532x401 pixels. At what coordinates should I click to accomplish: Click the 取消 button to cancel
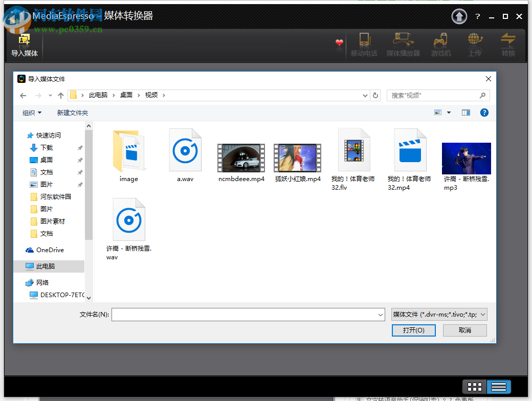[x=464, y=330]
